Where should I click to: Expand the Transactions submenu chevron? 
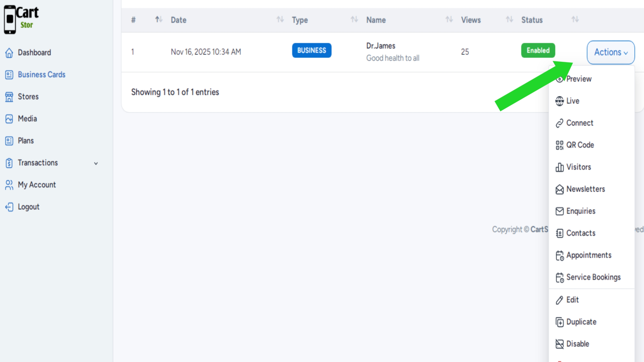click(96, 163)
